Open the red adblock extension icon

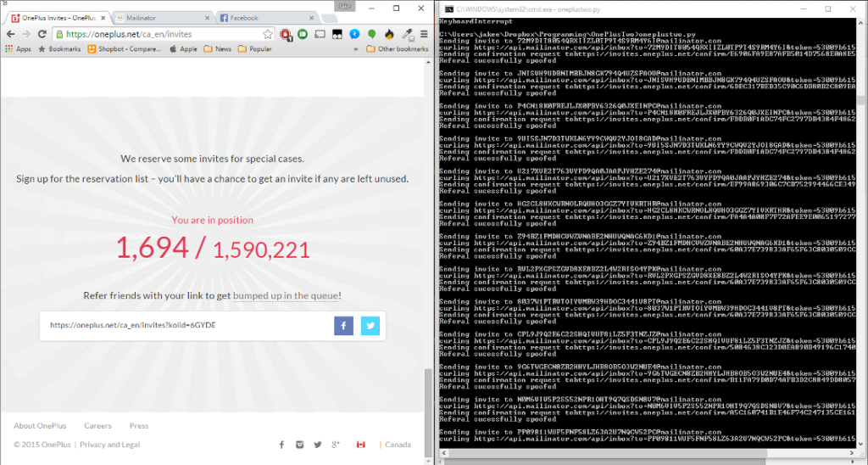[x=286, y=34]
